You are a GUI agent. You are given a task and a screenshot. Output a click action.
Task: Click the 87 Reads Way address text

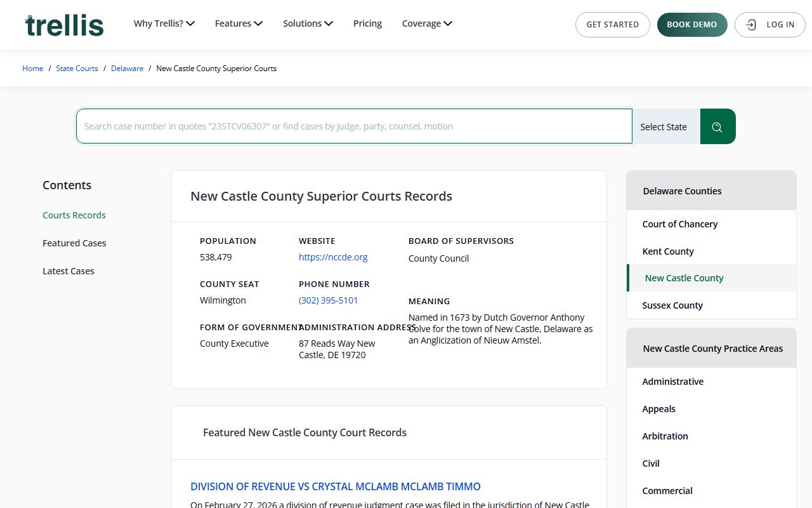[x=337, y=349]
